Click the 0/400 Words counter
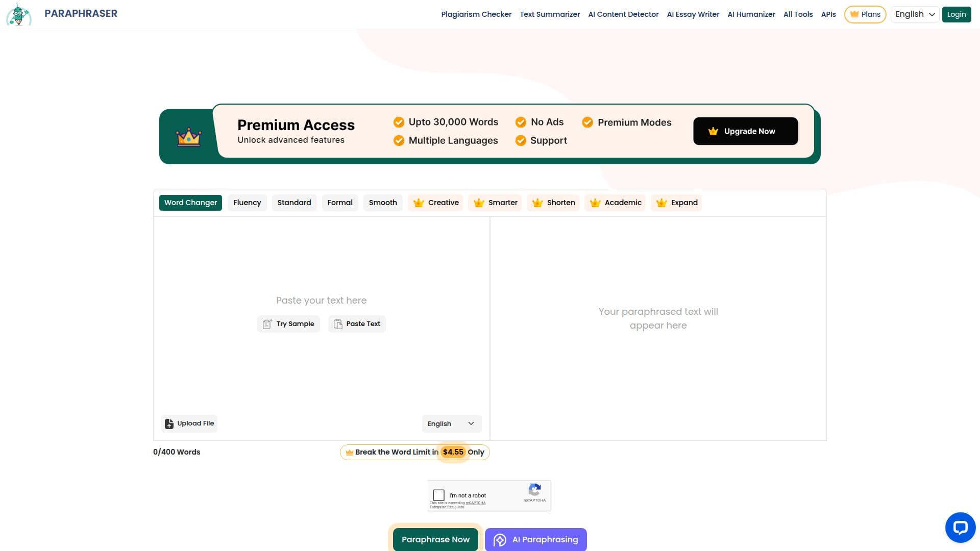Image resolution: width=980 pixels, height=551 pixels. coord(177,452)
